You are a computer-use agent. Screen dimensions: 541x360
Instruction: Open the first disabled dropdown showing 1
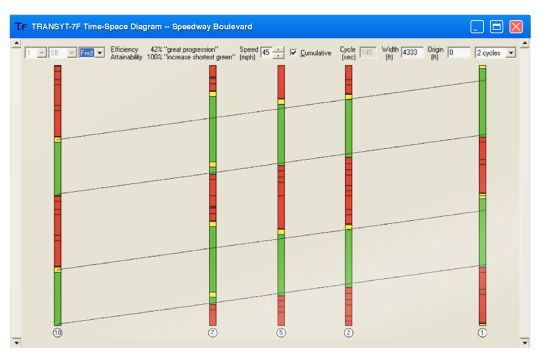36,53
